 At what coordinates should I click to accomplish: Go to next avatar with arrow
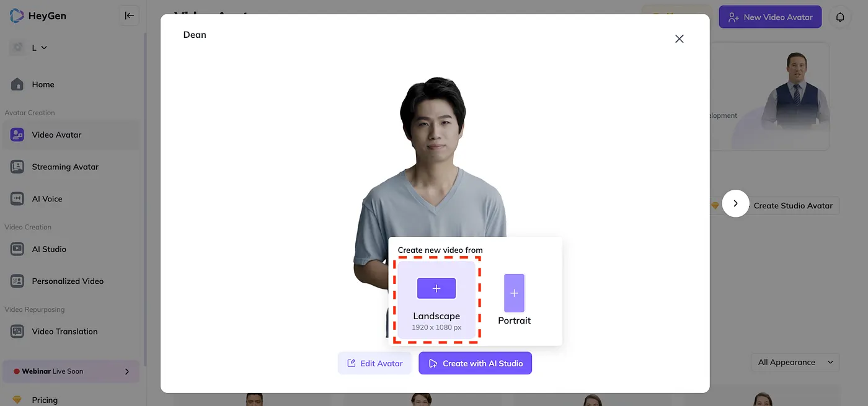point(736,203)
